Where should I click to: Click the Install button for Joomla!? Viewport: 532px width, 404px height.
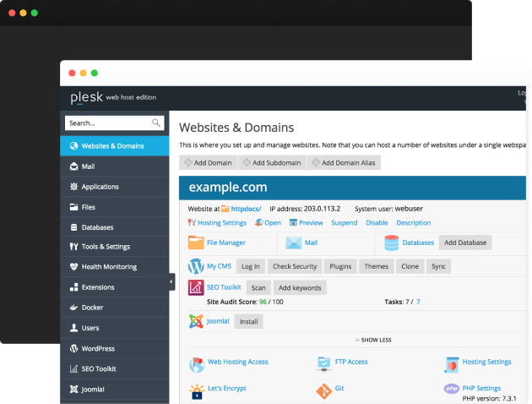click(x=249, y=321)
